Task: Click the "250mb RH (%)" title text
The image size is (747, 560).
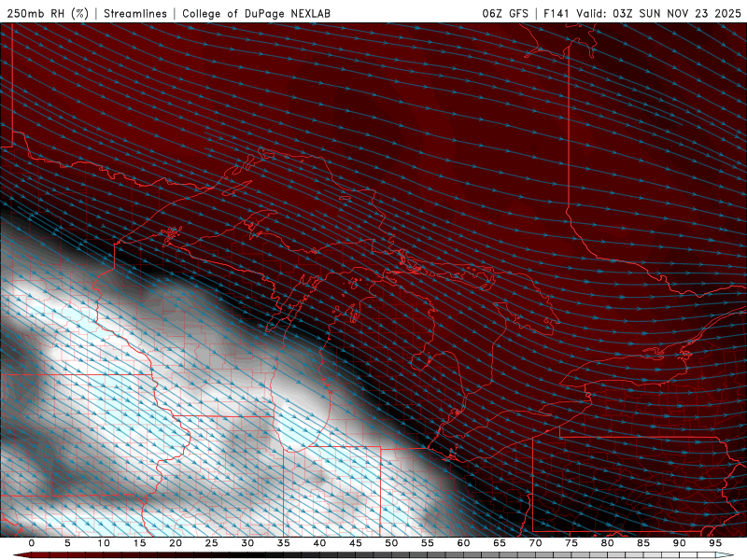Action: coord(48,14)
